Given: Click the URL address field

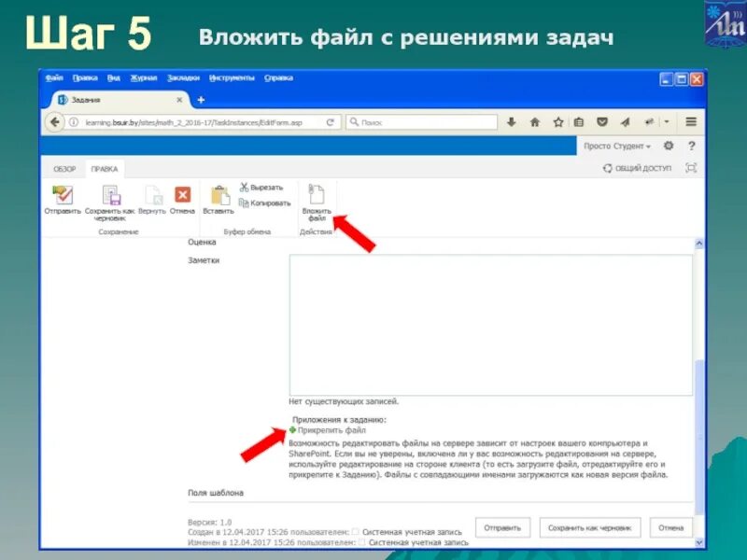Looking at the screenshot, I should click(x=193, y=122).
